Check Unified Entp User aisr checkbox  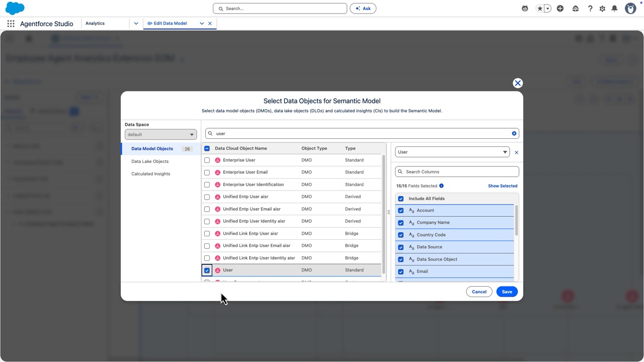point(207,197)
